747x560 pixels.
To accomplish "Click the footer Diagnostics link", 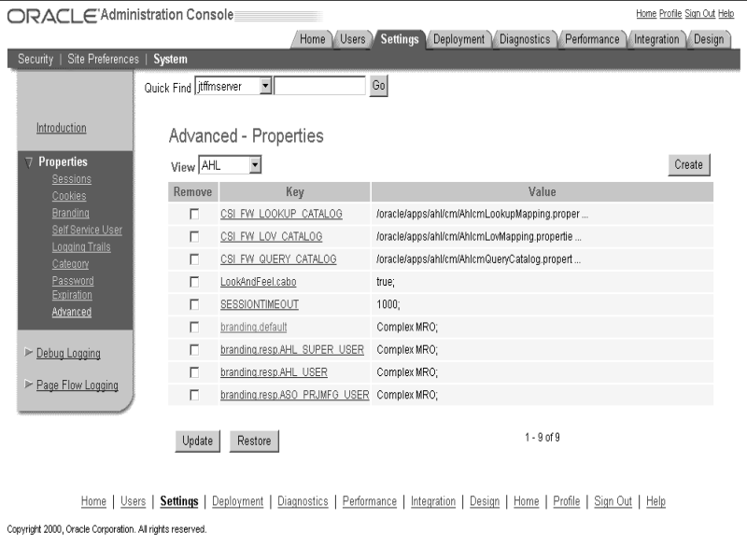I will click(x=303, y=501).
